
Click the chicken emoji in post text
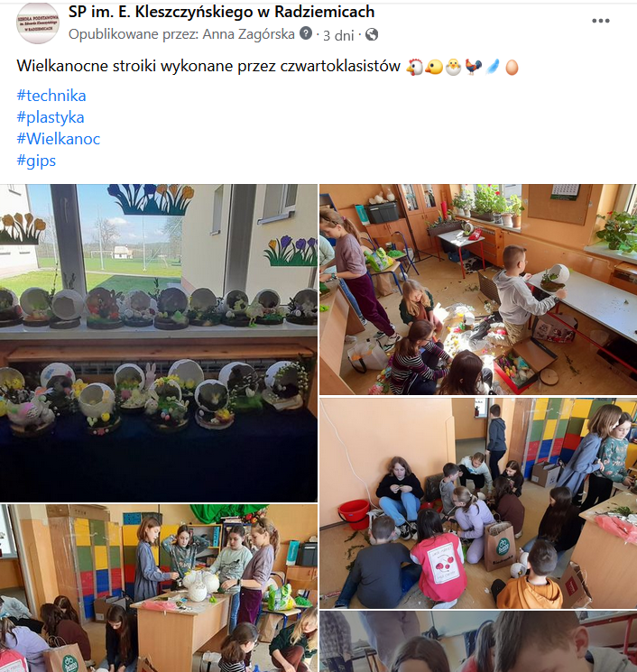[414, 67]
